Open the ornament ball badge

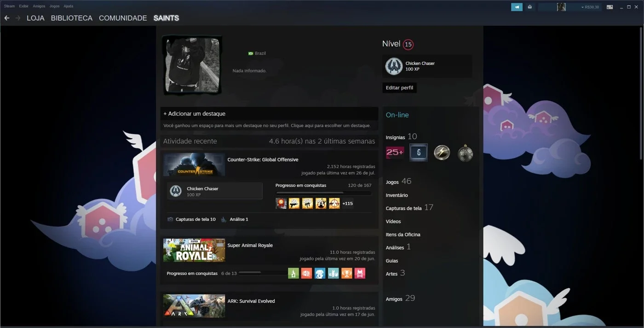coord(466,152)
